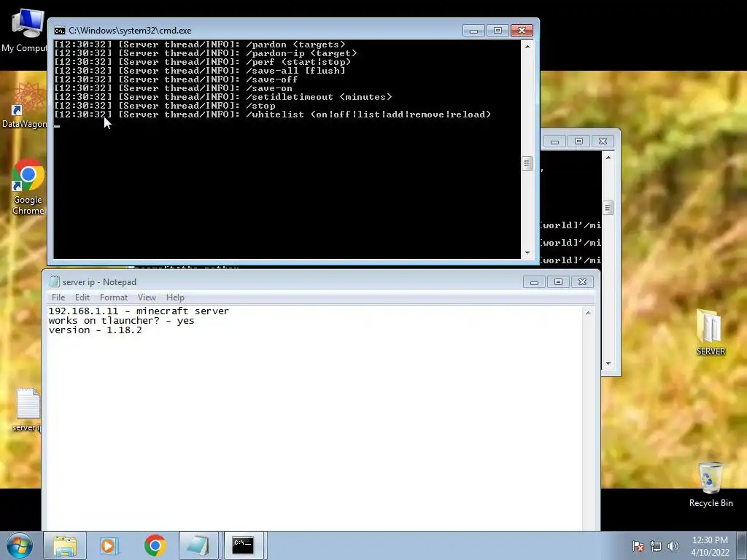Open the DataWagon desktop shortcut
Screen dimensions: 747x560
tap(24, 105)
